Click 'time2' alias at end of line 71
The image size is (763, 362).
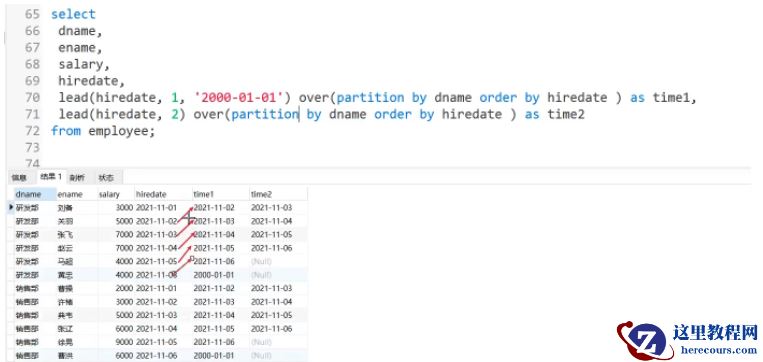[x=565, y=114]
